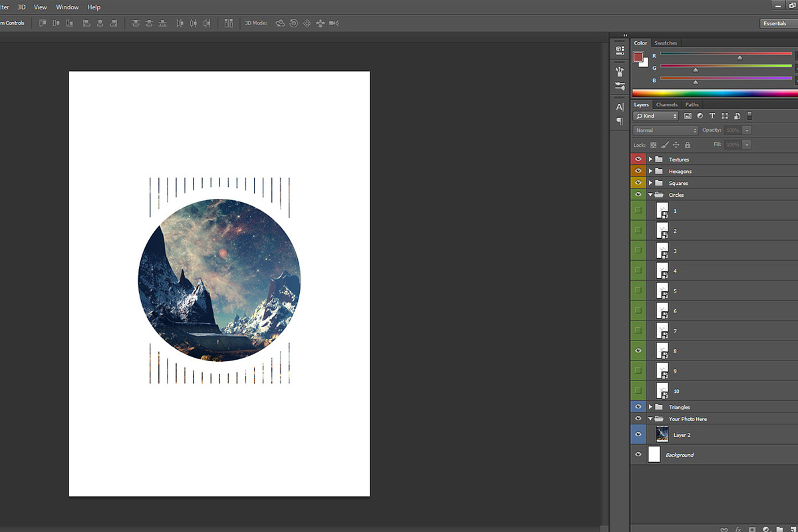Expand the Squares layer group
Viewport: 798px width, 532px height.
[x=650, y=183]
